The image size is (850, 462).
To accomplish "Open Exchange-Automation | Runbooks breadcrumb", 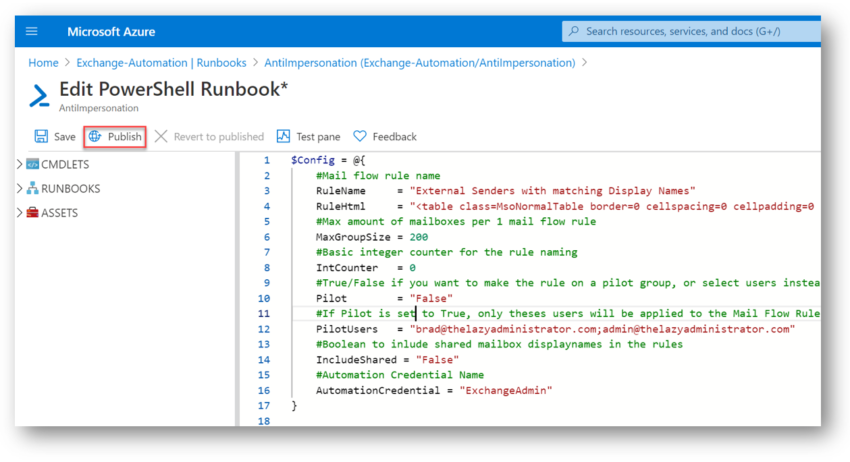I will [x=161, y=63].
